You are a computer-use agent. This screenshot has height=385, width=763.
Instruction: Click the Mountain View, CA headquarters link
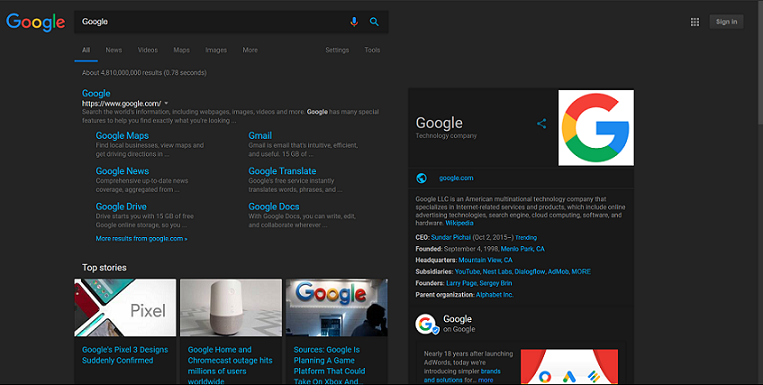[x=485, y=260]
